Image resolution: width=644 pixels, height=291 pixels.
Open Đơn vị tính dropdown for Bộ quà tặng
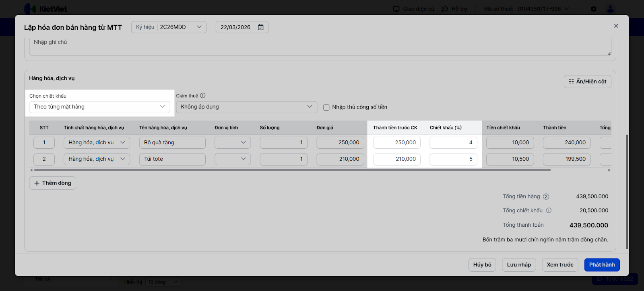(x=233, y=143)
